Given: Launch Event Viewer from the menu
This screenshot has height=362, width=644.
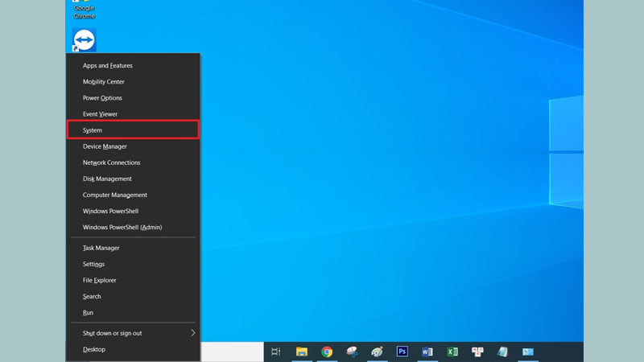Looking at the screenshot, I should pyautogui.click(x=100, y=114).
